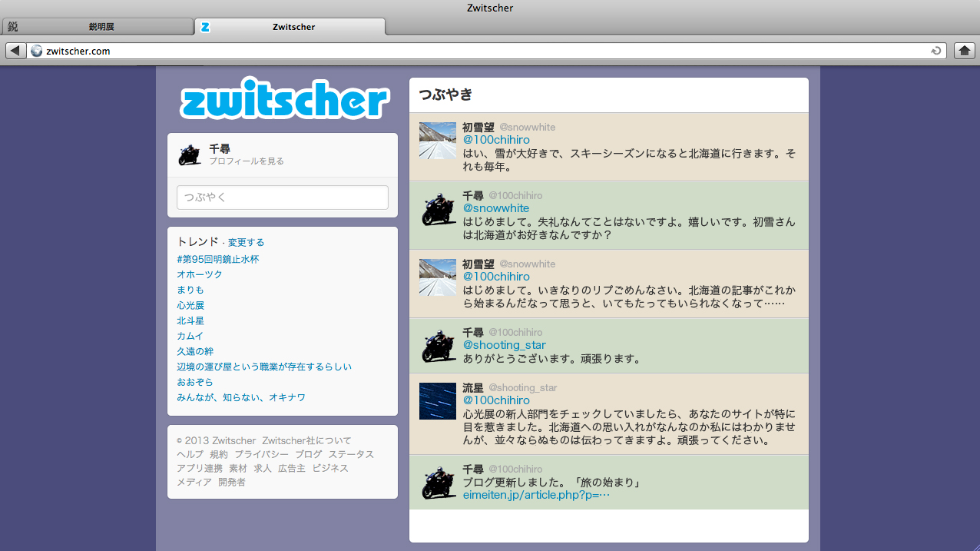Switch to the 鋭明展 browser tab
The height and width of the screenshot is (551, 980).
pos(97,27)
